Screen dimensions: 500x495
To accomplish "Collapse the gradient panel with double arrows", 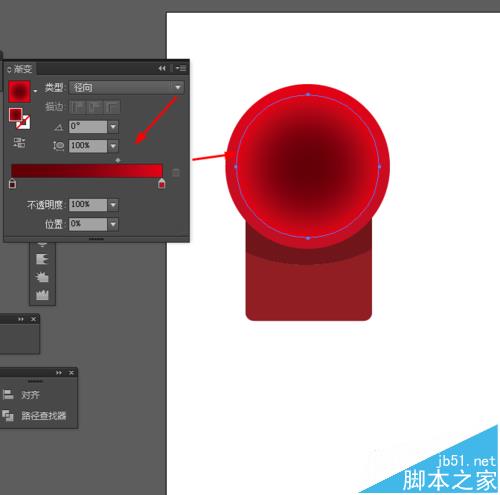I will (x=162, y=68).
